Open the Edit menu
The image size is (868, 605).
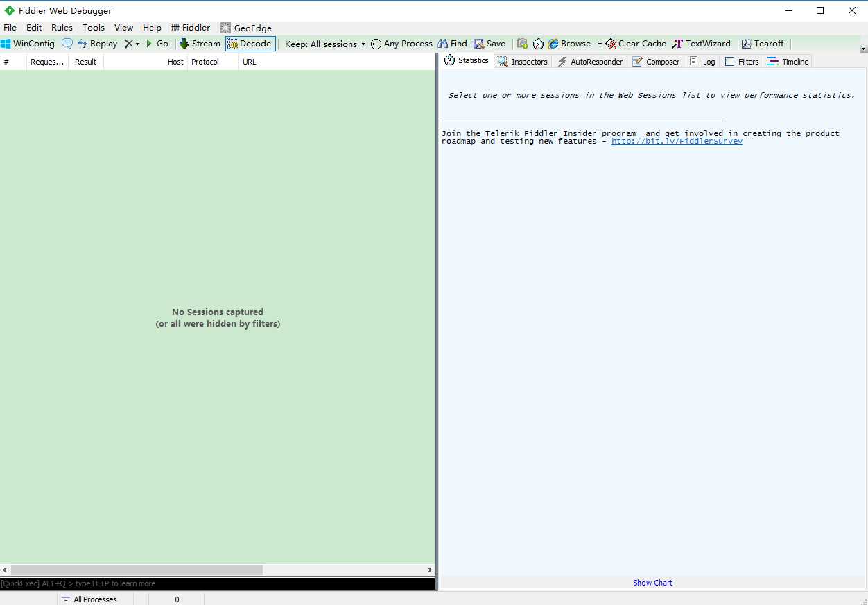click(x=34, y=28)
